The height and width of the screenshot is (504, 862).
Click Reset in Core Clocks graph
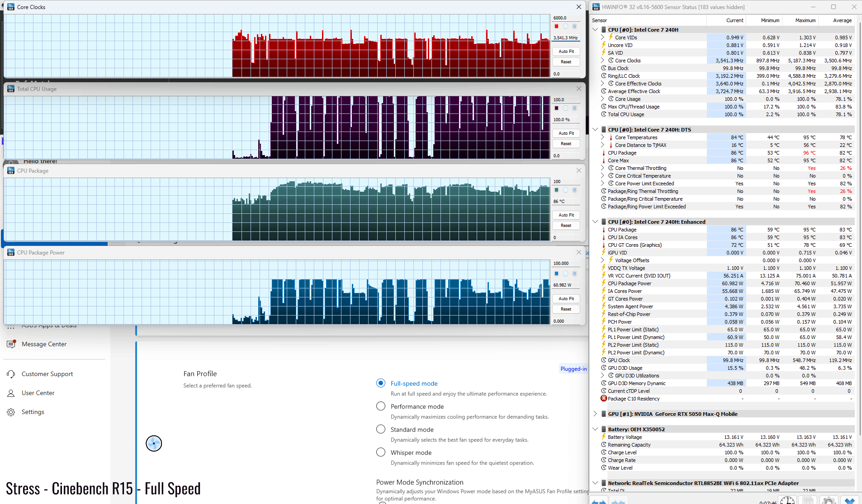click(566, 62)
